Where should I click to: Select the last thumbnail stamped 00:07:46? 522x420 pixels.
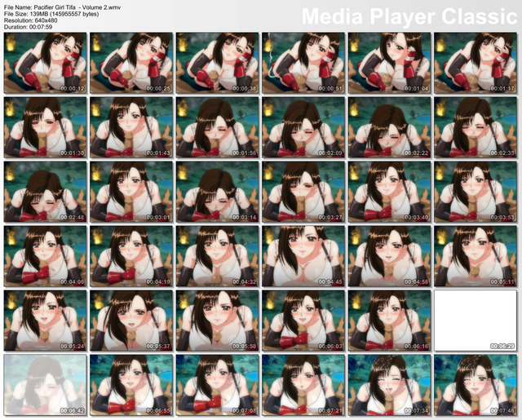tap(476, 385)
